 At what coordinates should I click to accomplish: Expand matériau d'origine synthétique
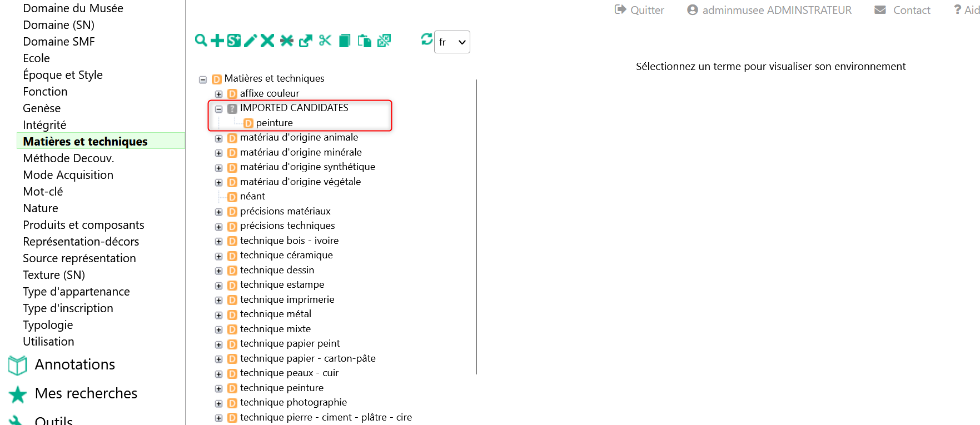(x=218, y=168)
